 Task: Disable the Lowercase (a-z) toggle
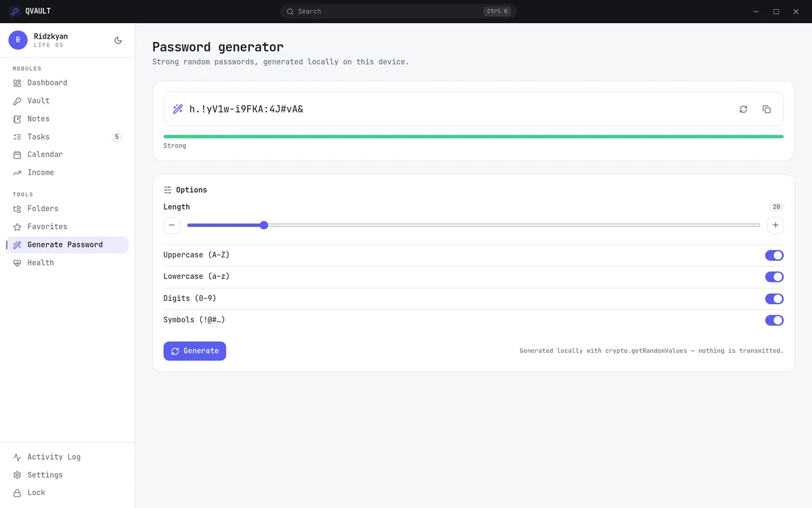(774, 277)
